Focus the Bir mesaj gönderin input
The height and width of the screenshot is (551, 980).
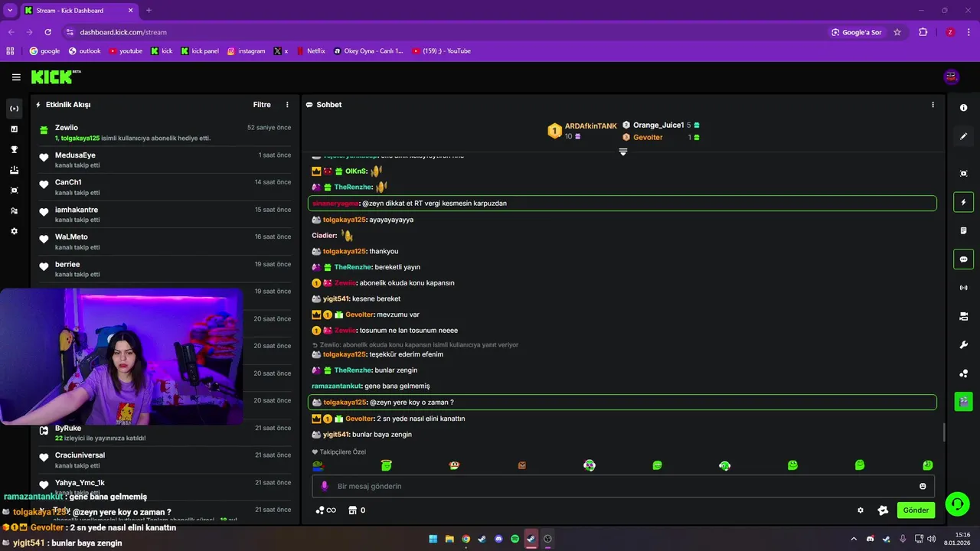tap(623, 486)
